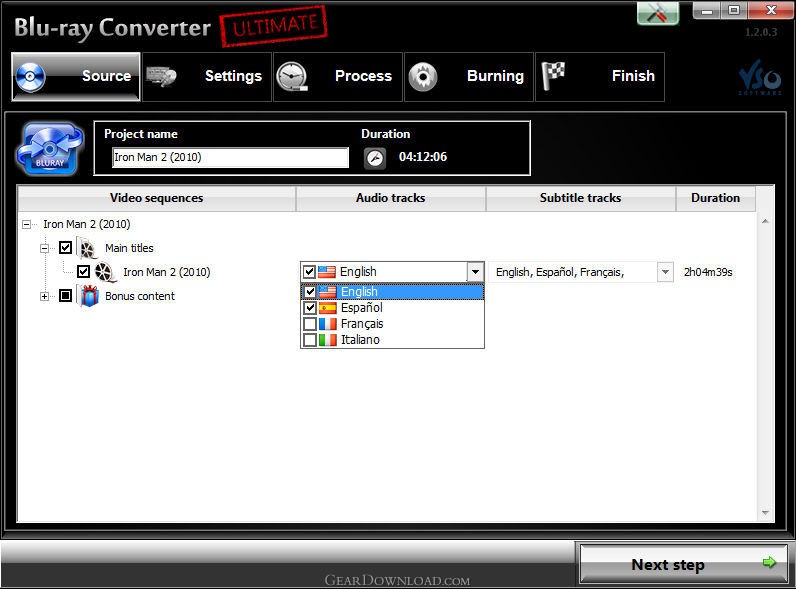Click the French flag in the audio list
The width and height of the screenshot is (796, 589).
[327, 324]
